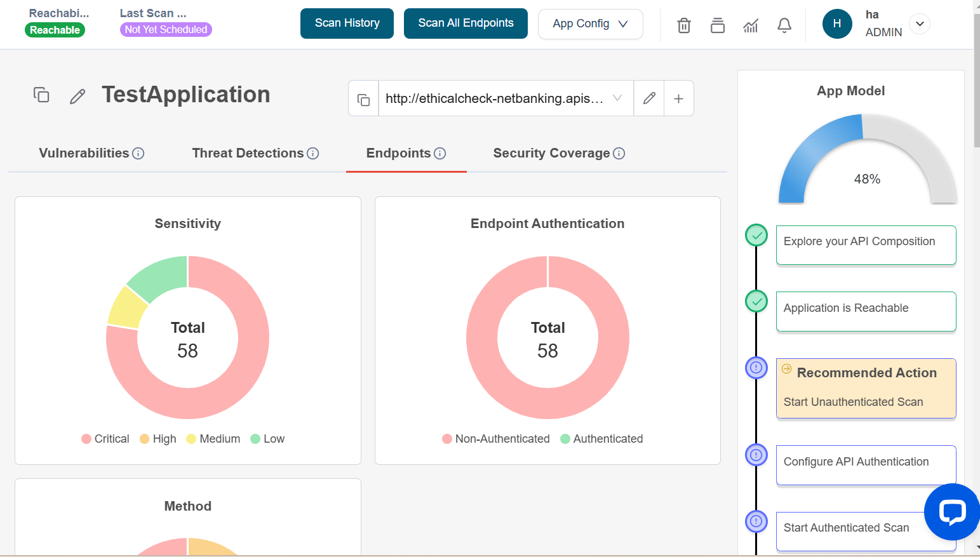980x557 pixels.
Task: Click copy icon left of TestApplication title
Action: (41, 95)
